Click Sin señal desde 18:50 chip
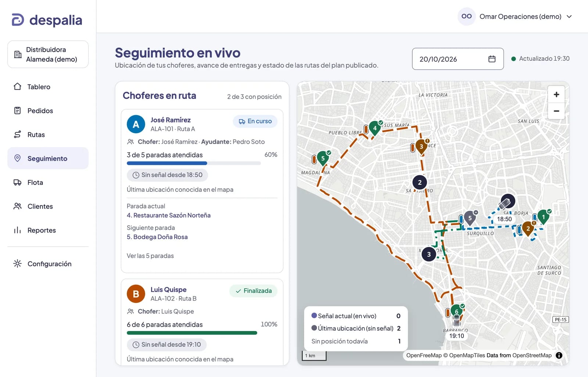The height and width of the screenshot is (377, 588). click(x=168, y=175)
